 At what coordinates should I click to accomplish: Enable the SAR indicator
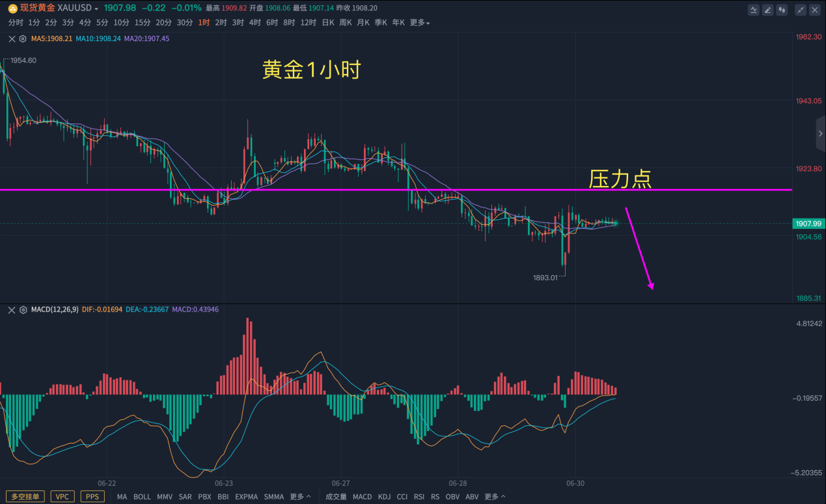pyautogui.click(x=185, y=497)
